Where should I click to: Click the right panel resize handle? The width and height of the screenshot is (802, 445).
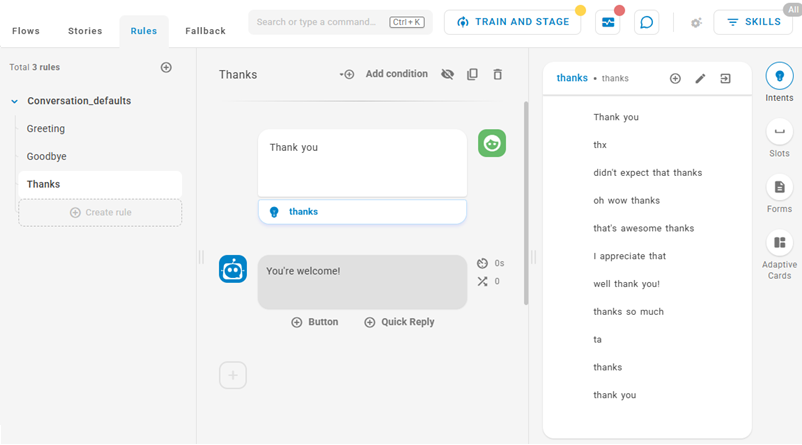point(533,257)
